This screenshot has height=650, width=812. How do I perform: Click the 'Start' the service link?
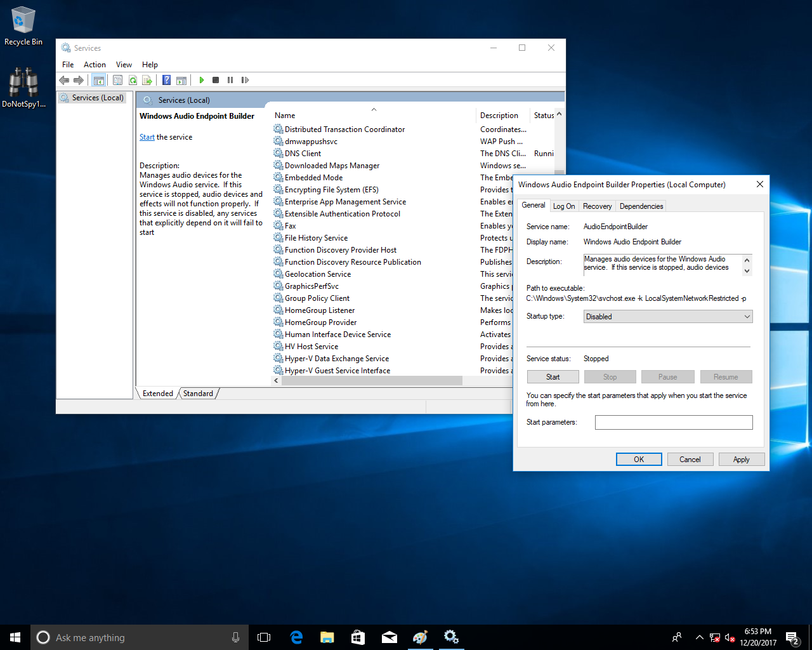pyautogui.click(x=147, y=137)
